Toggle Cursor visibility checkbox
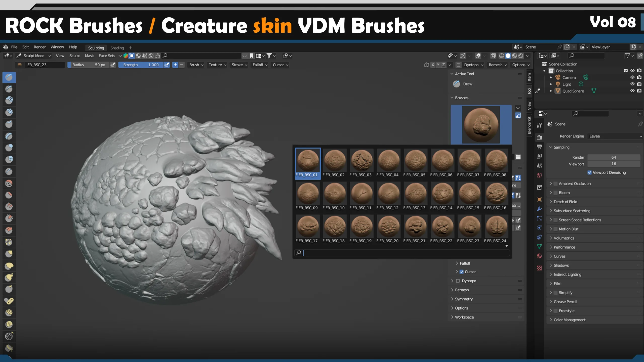The height and width of the screenshot is (362, 644). [461, 271]
